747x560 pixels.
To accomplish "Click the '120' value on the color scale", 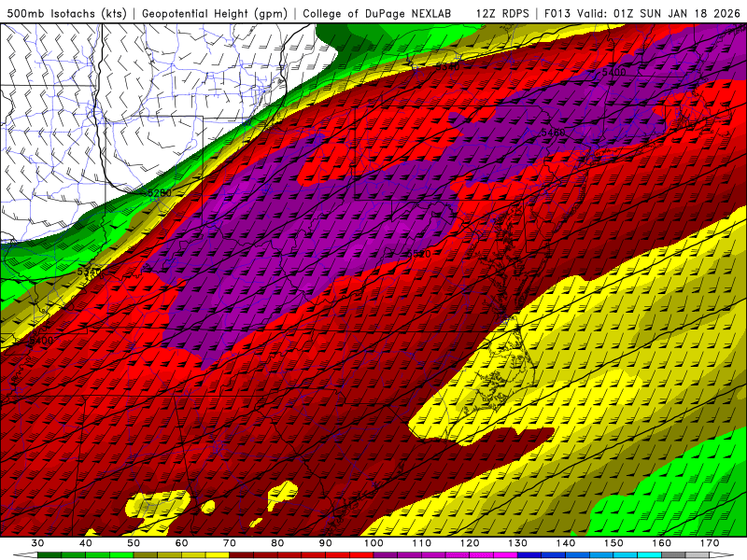I will [470, 543].
